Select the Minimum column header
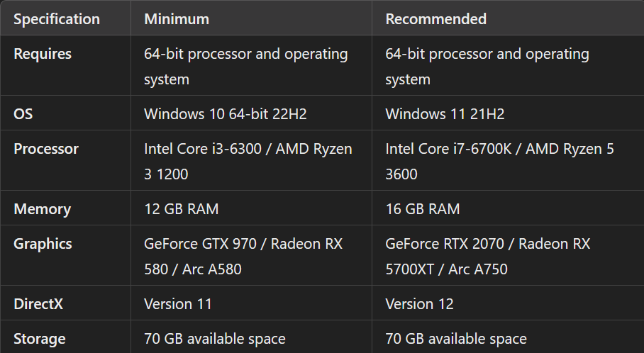The height and width of the screenshot is (353, 644). (x=177, y=19)
